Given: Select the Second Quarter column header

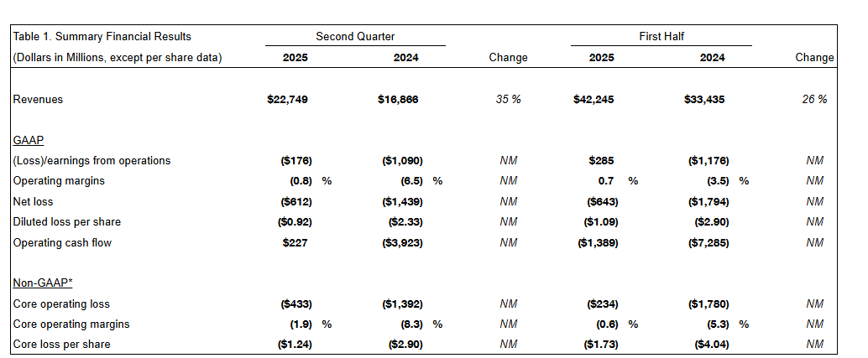Looking at the screenshot, I should (x=355, y=36).
